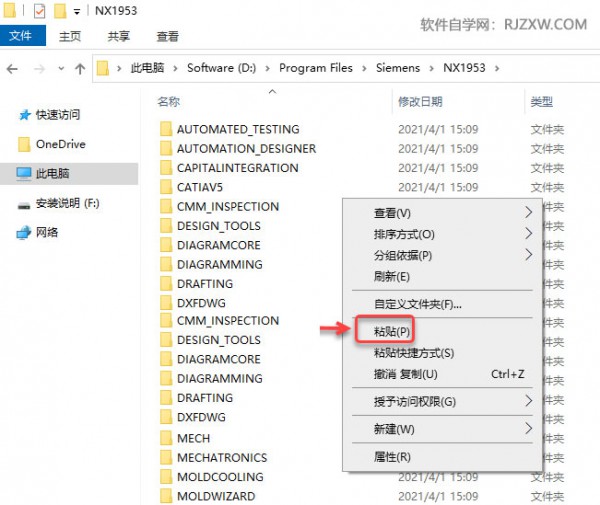Open the recent locations dropdown arrow
This screenshot has width=600, height=505.
[61, 69]
